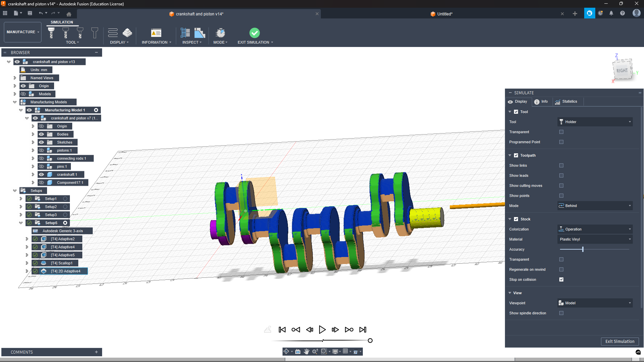The height and width of the screenshot is (362, 644).
Task: Click the Mode stopwatch icon
Action: pyautogui.click(x=220, y=33)
